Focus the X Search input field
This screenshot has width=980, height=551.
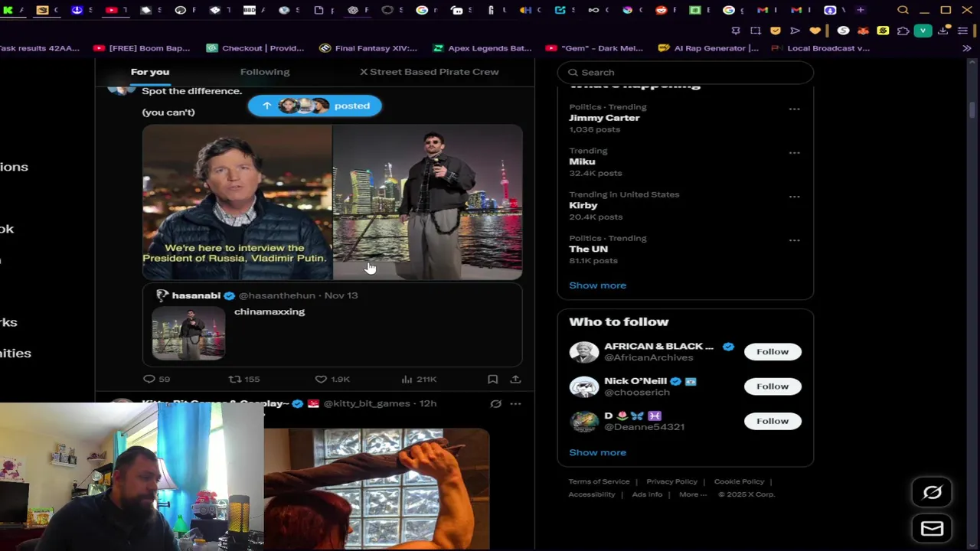(685, 73)
